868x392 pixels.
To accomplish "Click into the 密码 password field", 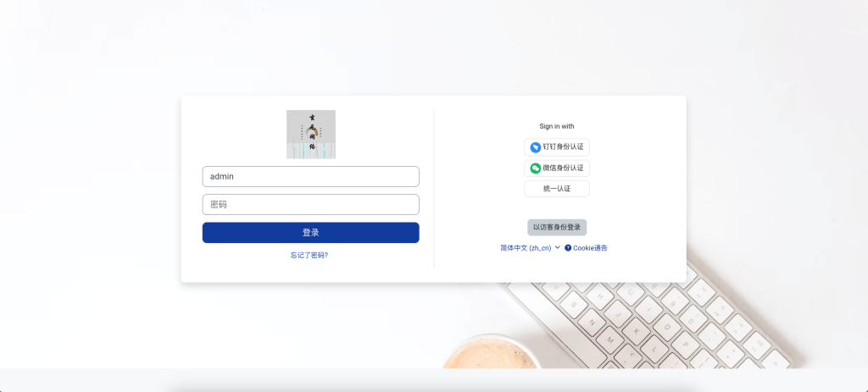I will pyautogui.click(x=310, y=205).
